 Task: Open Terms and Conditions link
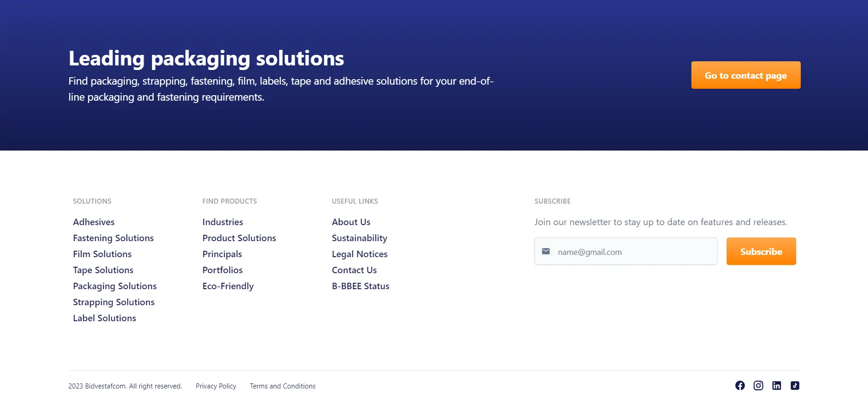283,386
